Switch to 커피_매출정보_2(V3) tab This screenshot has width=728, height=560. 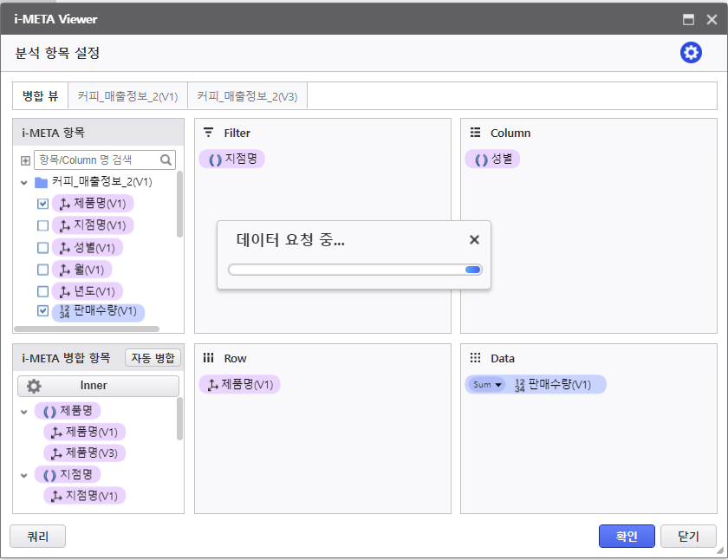tap(248, 96)
